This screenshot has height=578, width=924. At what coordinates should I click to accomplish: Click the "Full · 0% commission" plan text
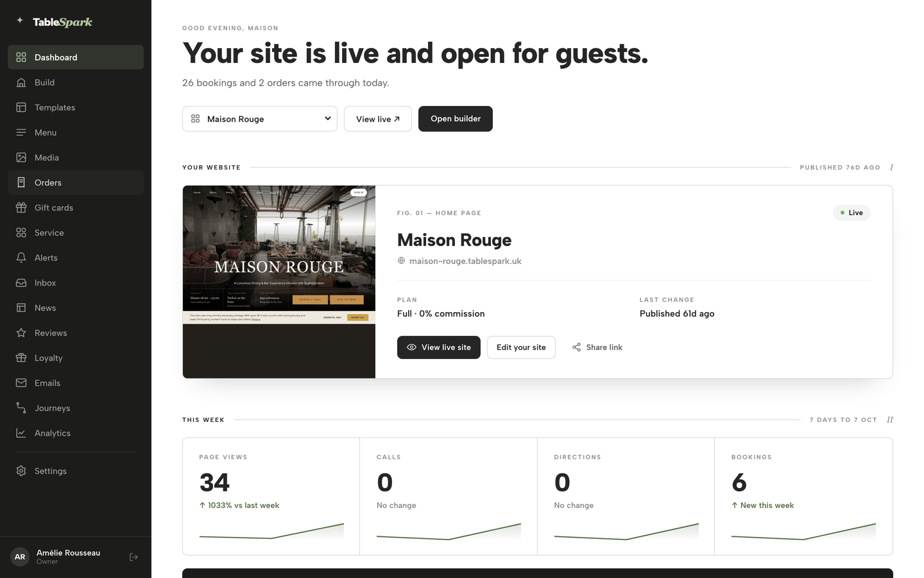441,313
